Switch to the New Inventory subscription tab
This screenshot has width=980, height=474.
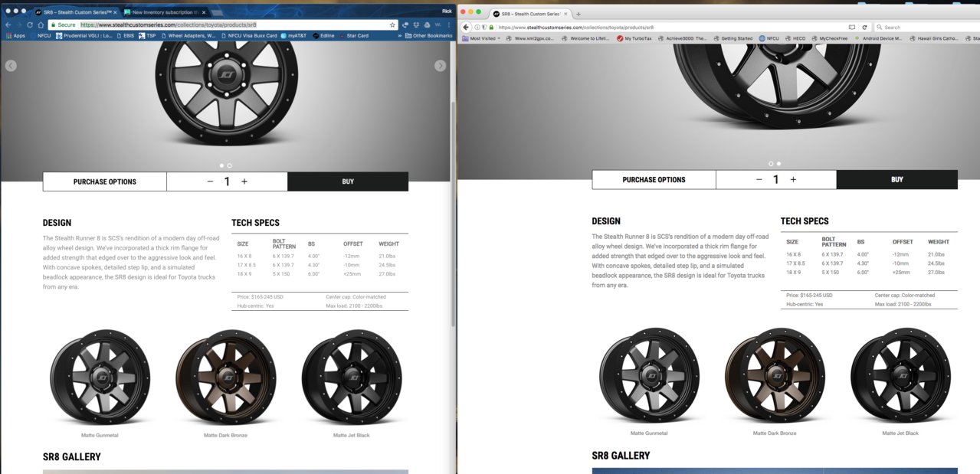(166, 12)
